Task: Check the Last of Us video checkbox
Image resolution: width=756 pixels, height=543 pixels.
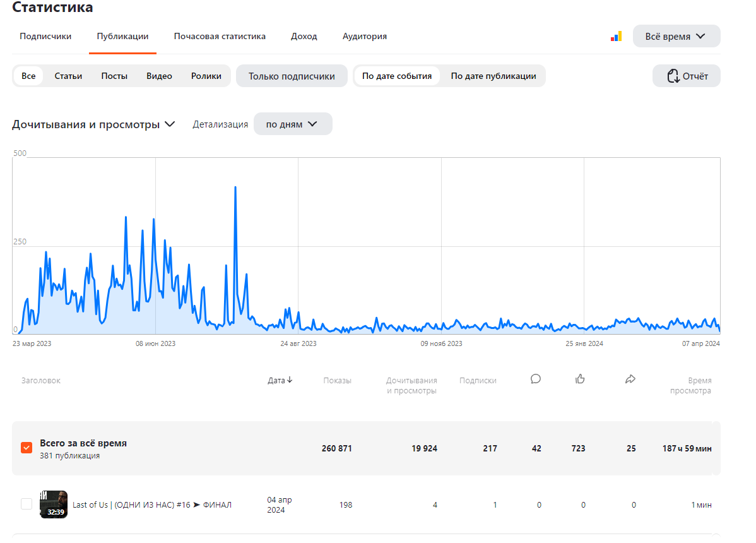Action: click(27, 504)
